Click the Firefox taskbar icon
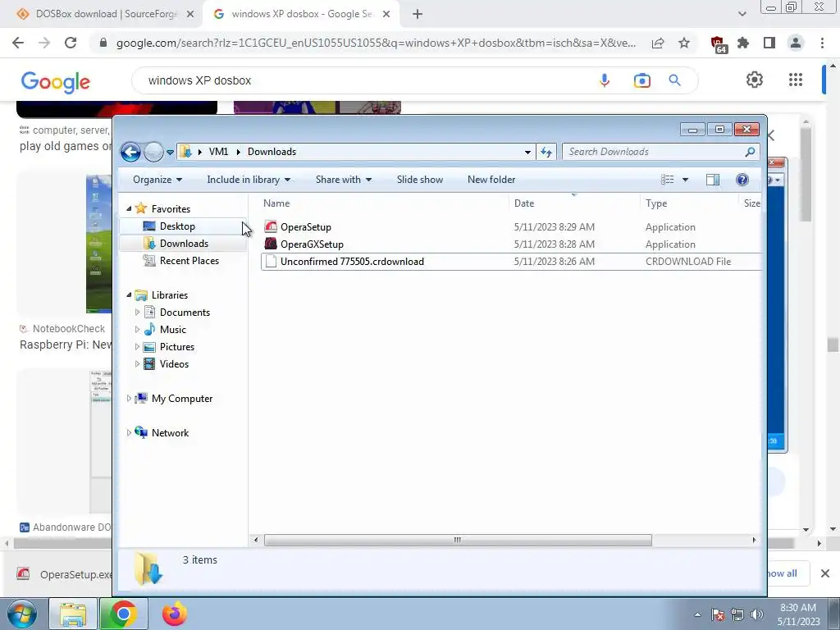Image resolution: width=840 pixels, height=630 pixels. (x=175, y=614)
